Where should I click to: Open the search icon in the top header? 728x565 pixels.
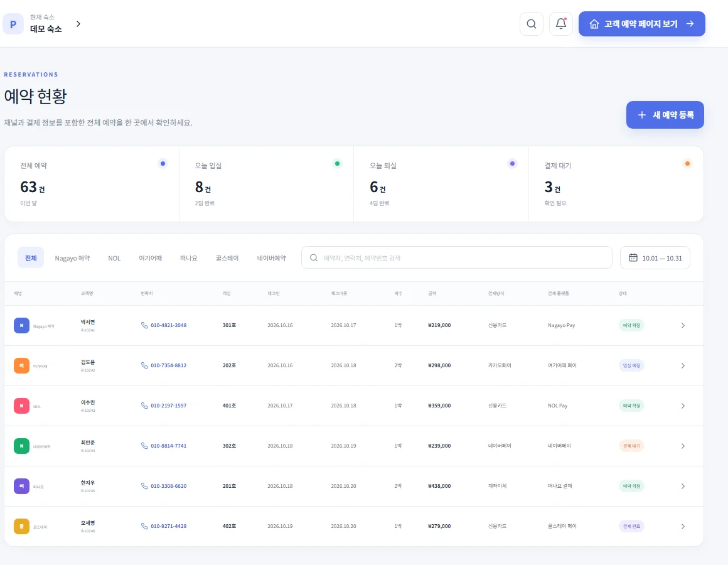click(532, 24)
